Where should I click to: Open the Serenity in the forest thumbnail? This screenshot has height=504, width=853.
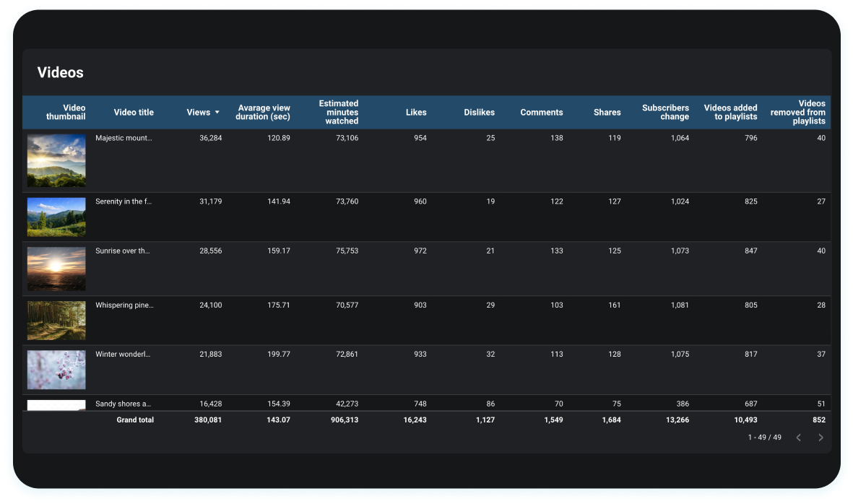click(56, 217)
